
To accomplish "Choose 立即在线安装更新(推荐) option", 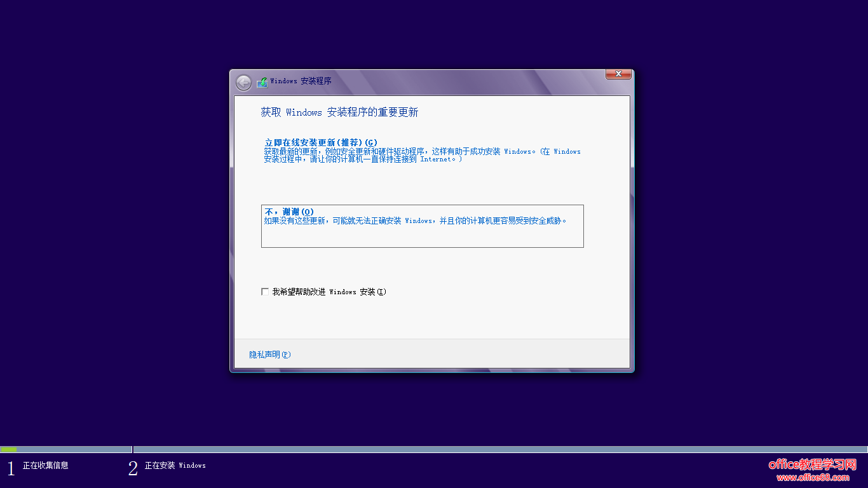I will pos(422,151).
